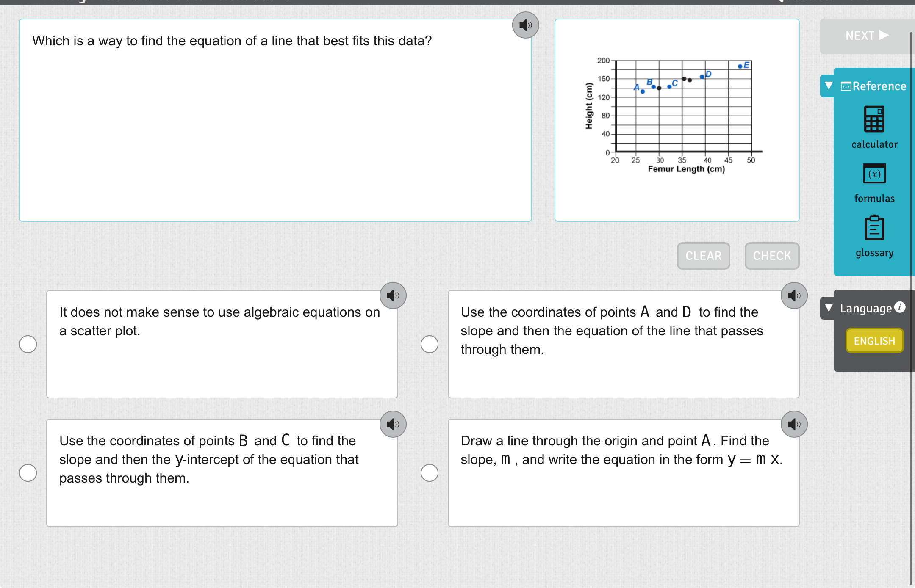Screen dimensions: 915x588
Task: Select the answer about points A and D
Action: click(x=429, y=344)
